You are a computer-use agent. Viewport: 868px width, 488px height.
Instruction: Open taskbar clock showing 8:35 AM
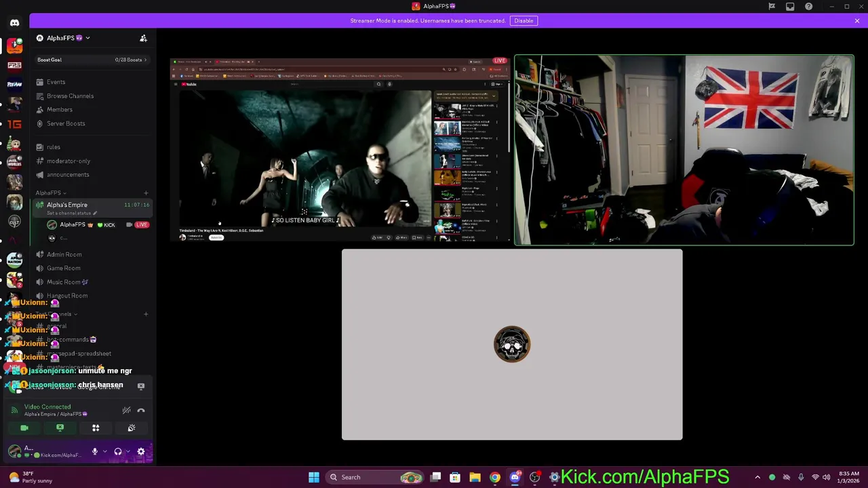pos(849,477)
